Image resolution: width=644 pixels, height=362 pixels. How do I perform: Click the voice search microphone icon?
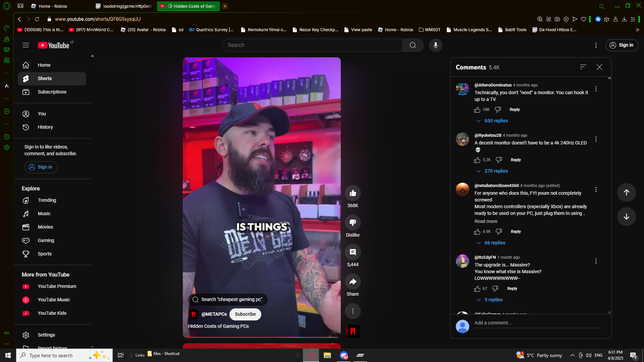coord(435,45)
